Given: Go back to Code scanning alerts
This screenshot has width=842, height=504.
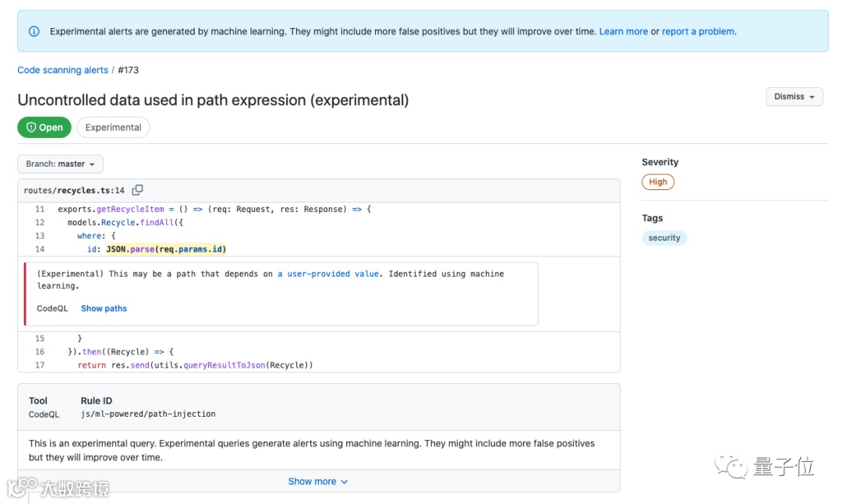Looking at the screenshot, I should tap(62, 70).
